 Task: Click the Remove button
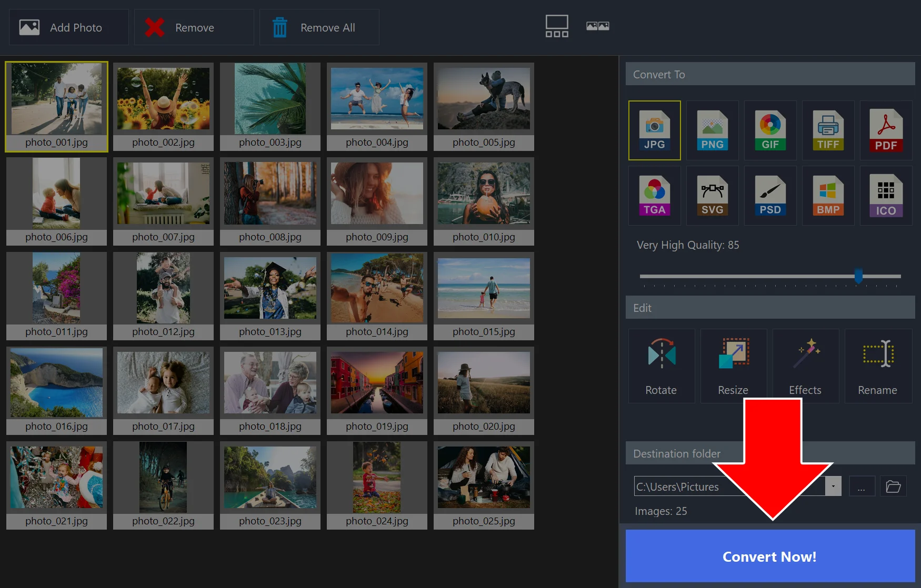coord(194,27)
